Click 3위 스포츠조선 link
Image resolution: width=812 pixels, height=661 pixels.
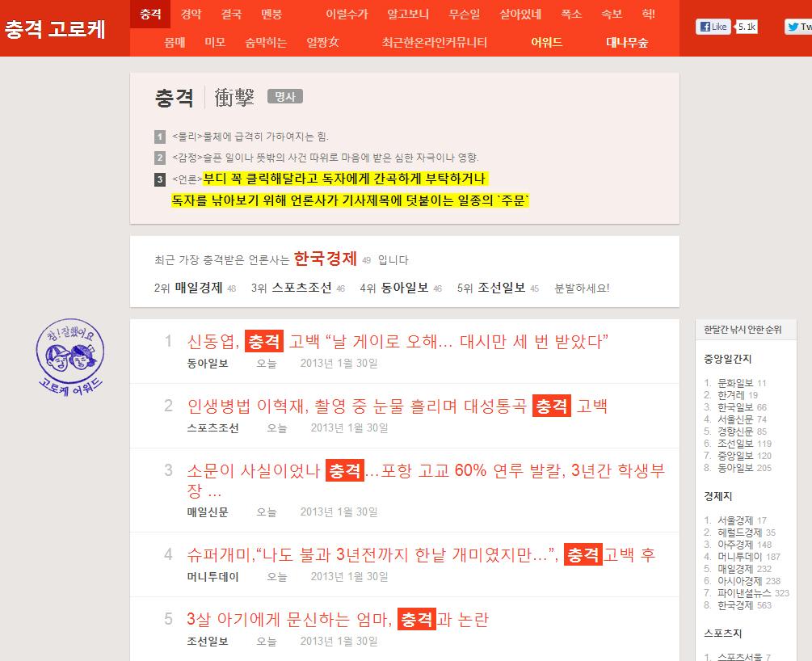click(x=301, y=288)
